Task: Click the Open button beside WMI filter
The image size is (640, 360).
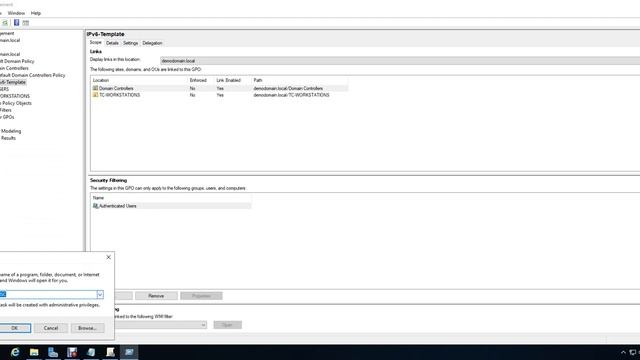Action: click(227, 325)
